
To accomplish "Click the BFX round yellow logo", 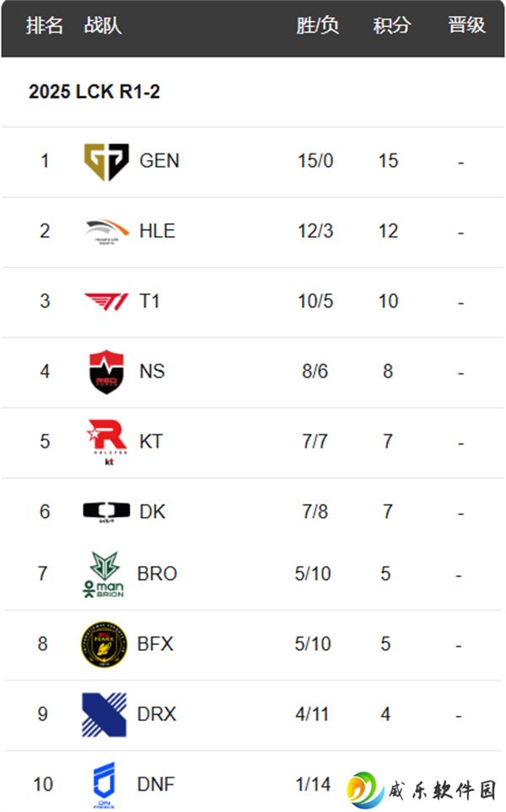I will tap(104, 645).
